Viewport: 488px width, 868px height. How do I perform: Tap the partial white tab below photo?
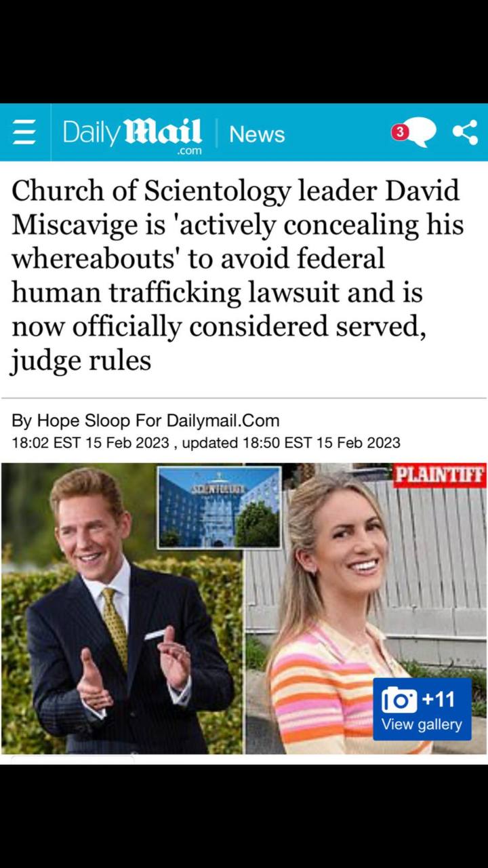pos(73,759)
